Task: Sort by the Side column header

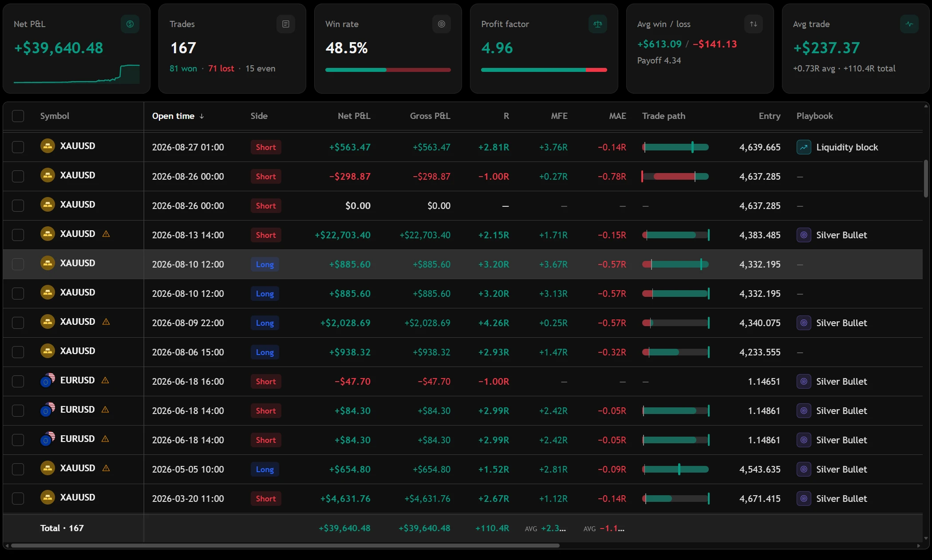Action: point(259,116)
